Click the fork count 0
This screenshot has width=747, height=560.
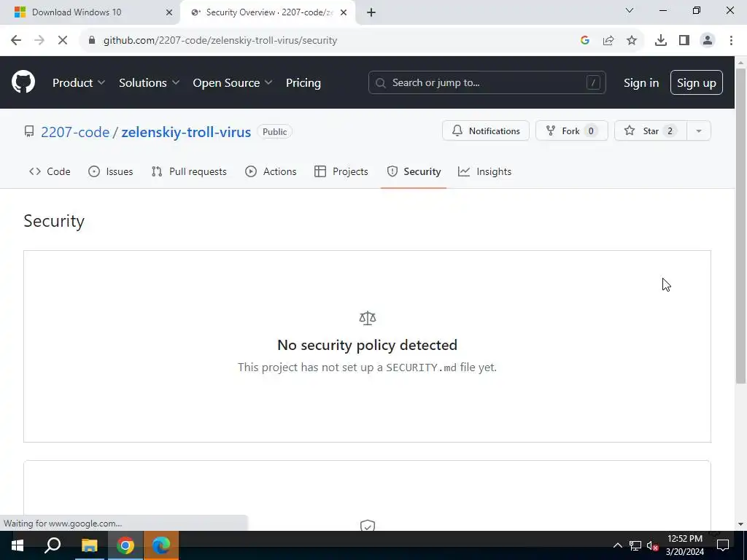(591, 131)
